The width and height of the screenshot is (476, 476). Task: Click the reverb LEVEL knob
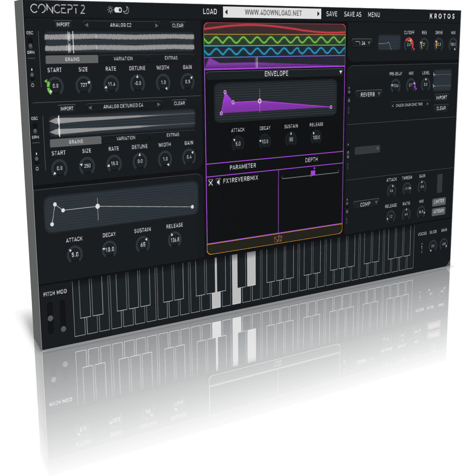[x=426, y=84]
